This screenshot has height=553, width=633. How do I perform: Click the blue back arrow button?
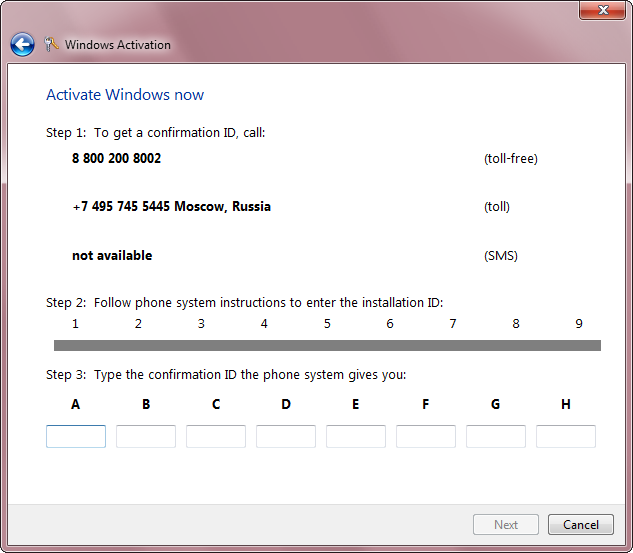point(22,44)
